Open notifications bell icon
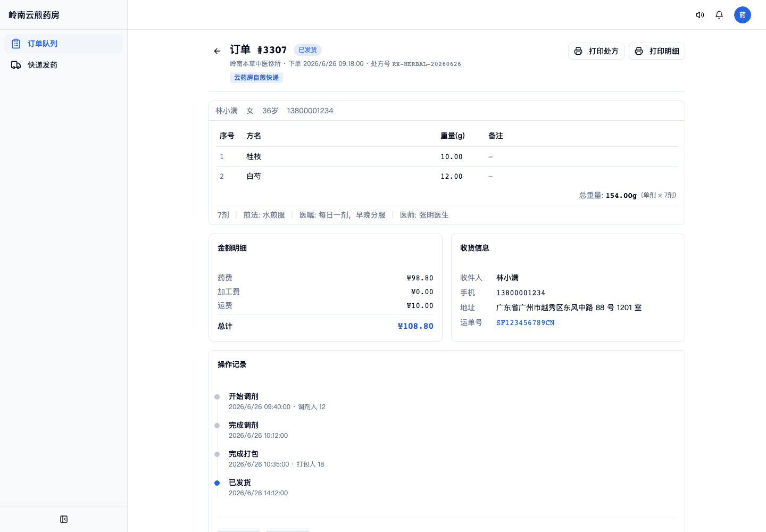 point(719,15)
